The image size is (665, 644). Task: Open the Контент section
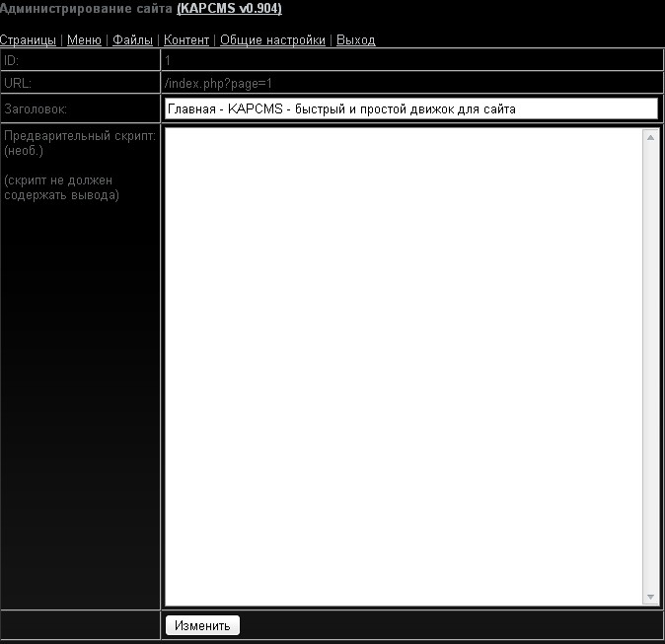point(186,39)
